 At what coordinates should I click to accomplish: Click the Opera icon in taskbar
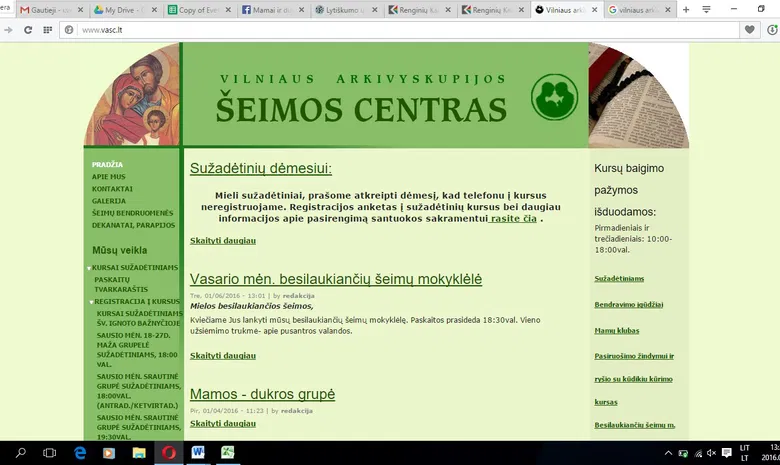click(169, 453)
